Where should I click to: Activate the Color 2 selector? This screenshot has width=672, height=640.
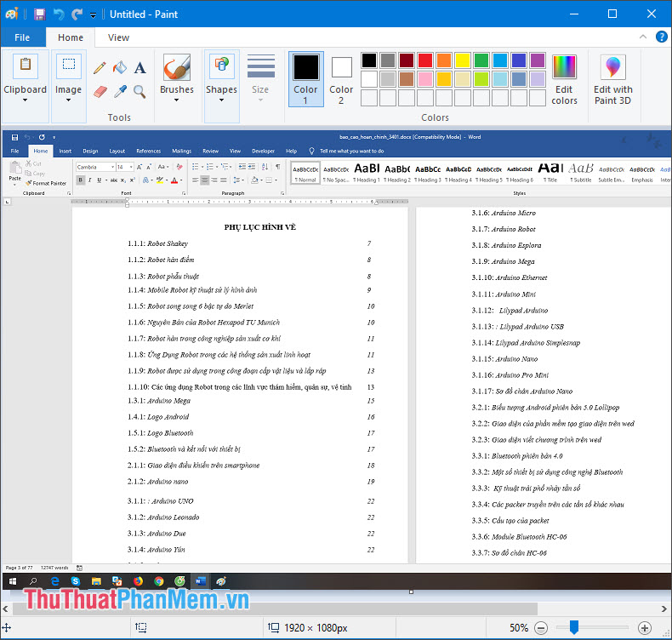341,79
